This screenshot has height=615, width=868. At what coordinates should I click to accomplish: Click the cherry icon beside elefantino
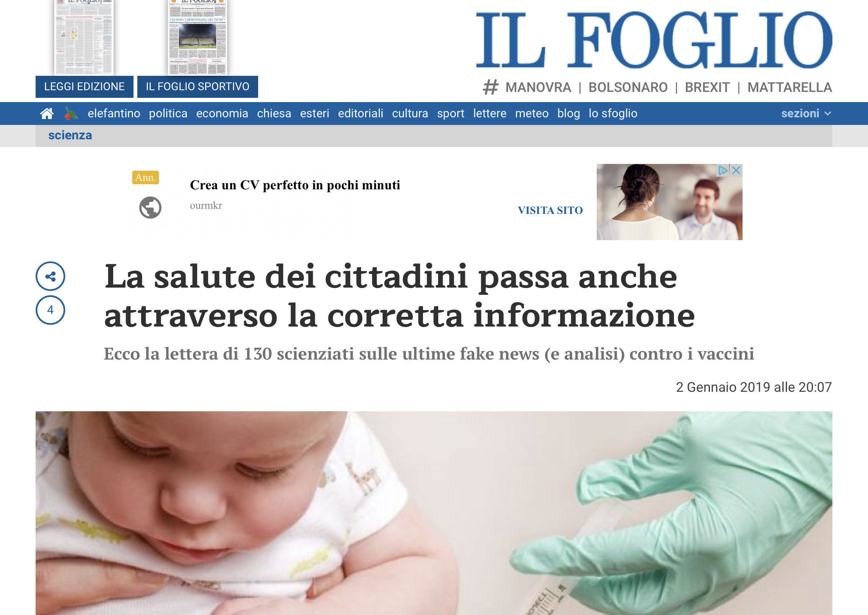pyautogui.click(x=71, y=114)
